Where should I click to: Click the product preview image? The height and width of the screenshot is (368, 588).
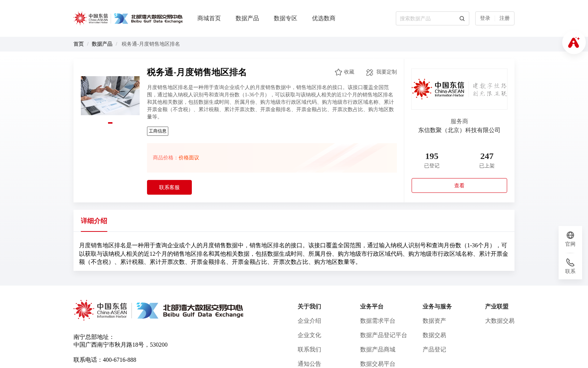coord(110,96)
